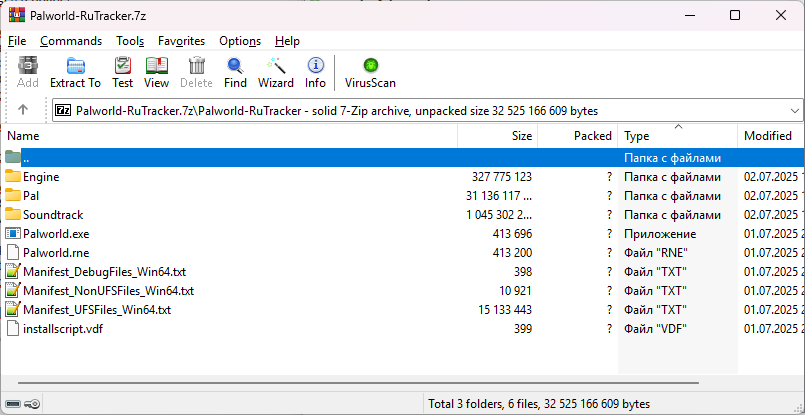
Task: Click the Manifest_UFSFiles_Win64.txt file icon
Action: tap(13, 310)
